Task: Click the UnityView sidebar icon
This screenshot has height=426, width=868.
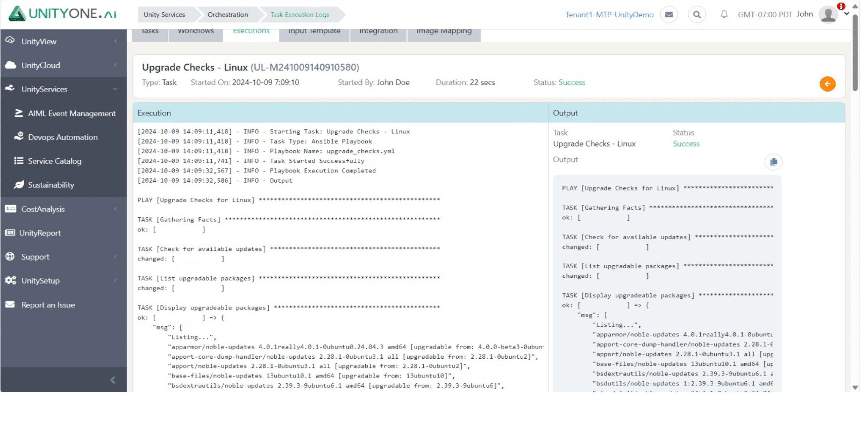Action: point(10,41)
